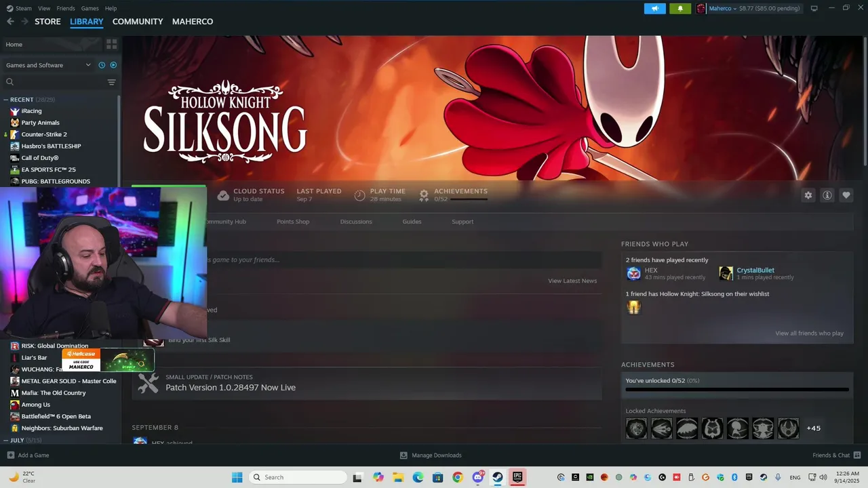Switch to Big Picture mode icon
The height and width of the screenshot is (488, 868).
click(814, 8)
